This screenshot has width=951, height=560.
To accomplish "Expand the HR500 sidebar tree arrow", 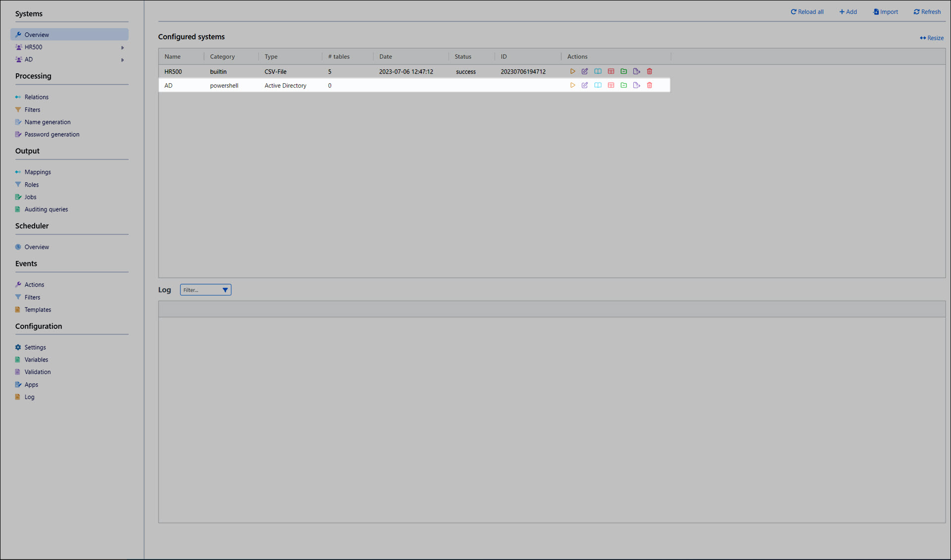I will (122, 48).
